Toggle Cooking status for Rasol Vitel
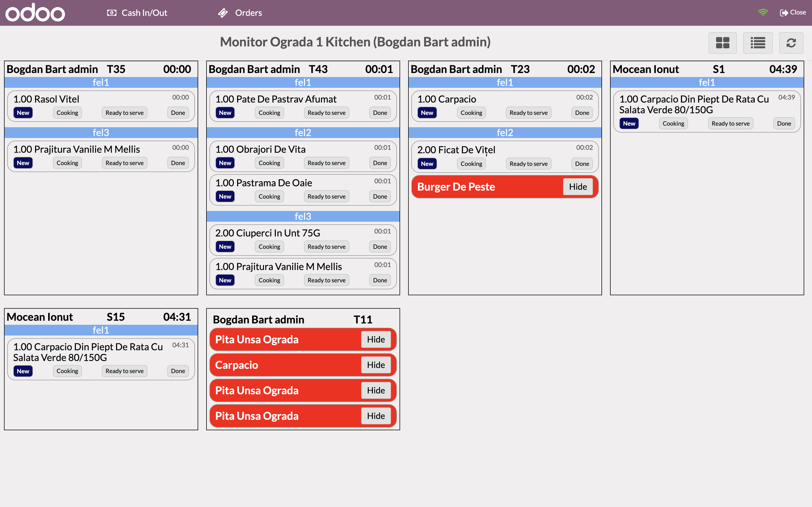Viewport: 812px width, 507px height. 67,112
